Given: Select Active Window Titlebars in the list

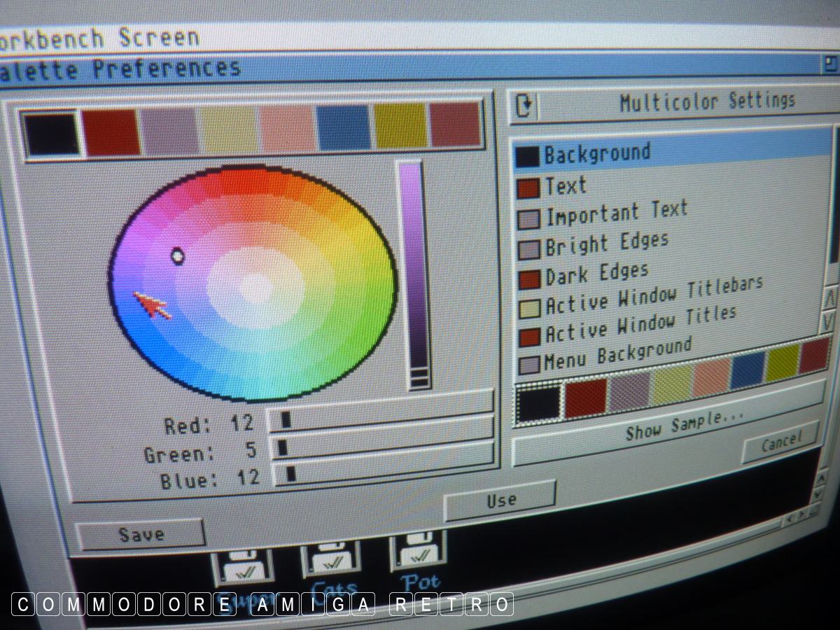Looking at the screenshot, I should 652,296.
